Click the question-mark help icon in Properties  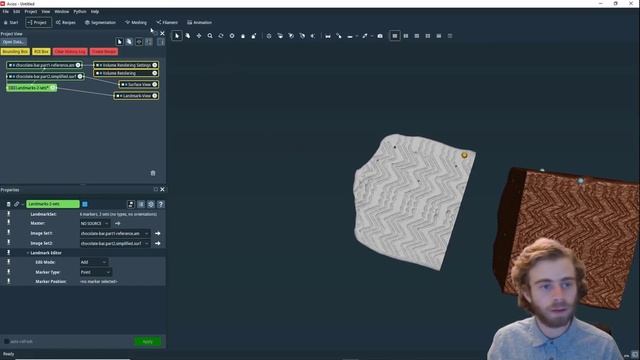(160, 204)
